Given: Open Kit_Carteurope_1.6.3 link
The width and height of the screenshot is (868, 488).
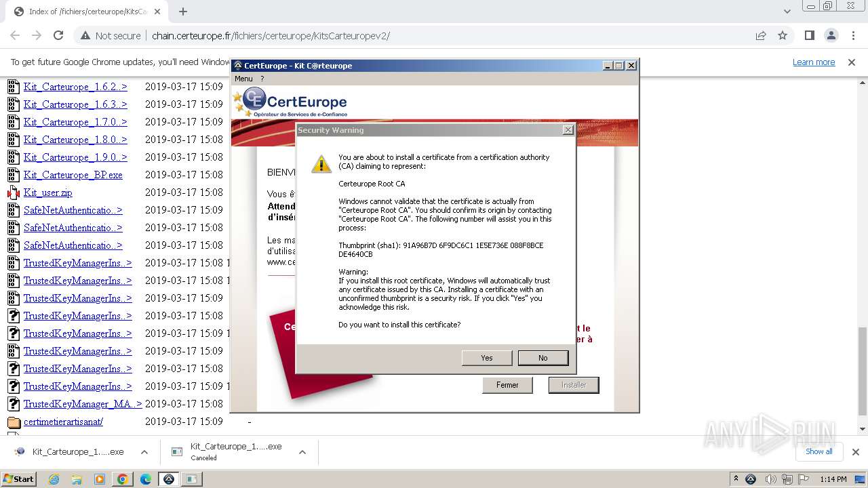Looking at the screenshot, I should (75, 104).
